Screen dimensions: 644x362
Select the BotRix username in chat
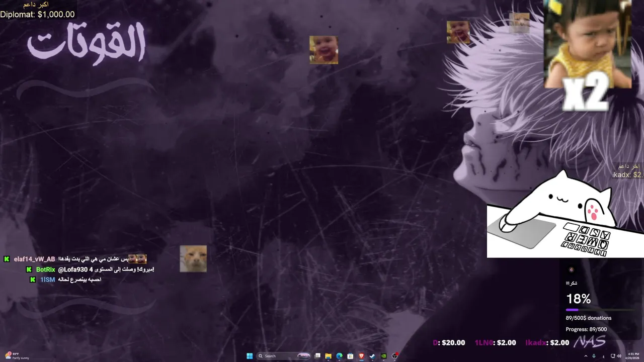click(46, 269)
